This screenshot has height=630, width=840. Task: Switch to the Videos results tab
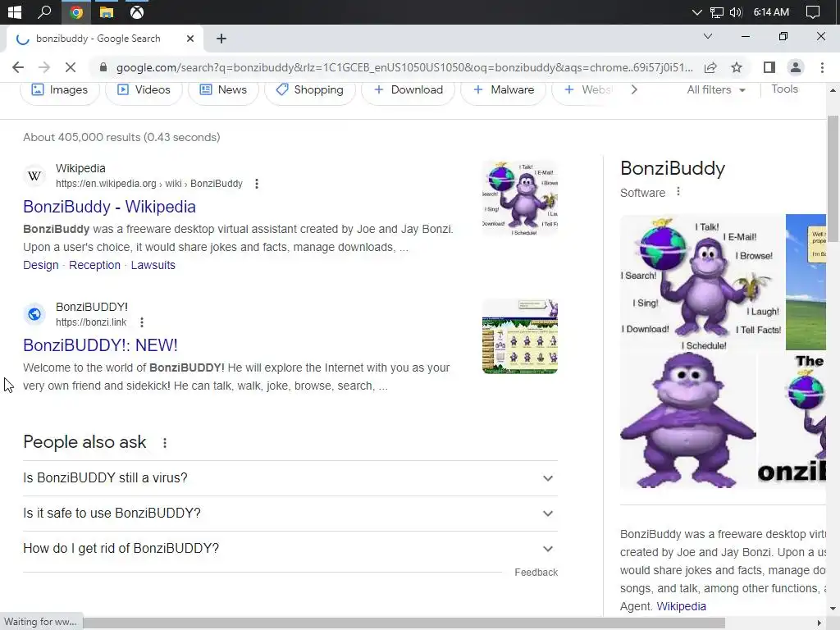pyautogui.click(x=144, y=90)
